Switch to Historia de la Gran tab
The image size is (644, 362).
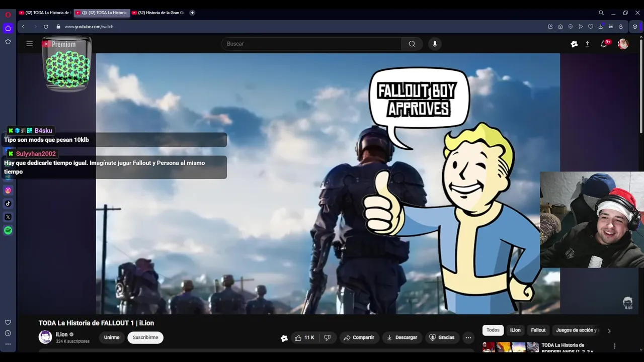point(158,13)
